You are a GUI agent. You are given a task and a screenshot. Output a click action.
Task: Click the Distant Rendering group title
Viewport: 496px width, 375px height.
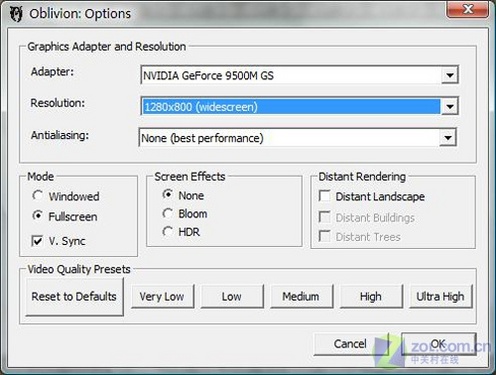tap(362, 176)
